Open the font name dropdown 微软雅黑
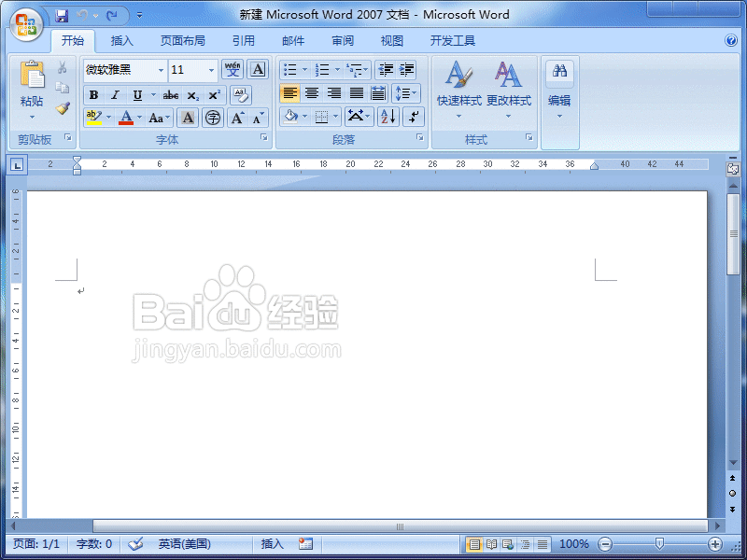Viewport: 747px width, 560px height. click(x=161, y=70)
